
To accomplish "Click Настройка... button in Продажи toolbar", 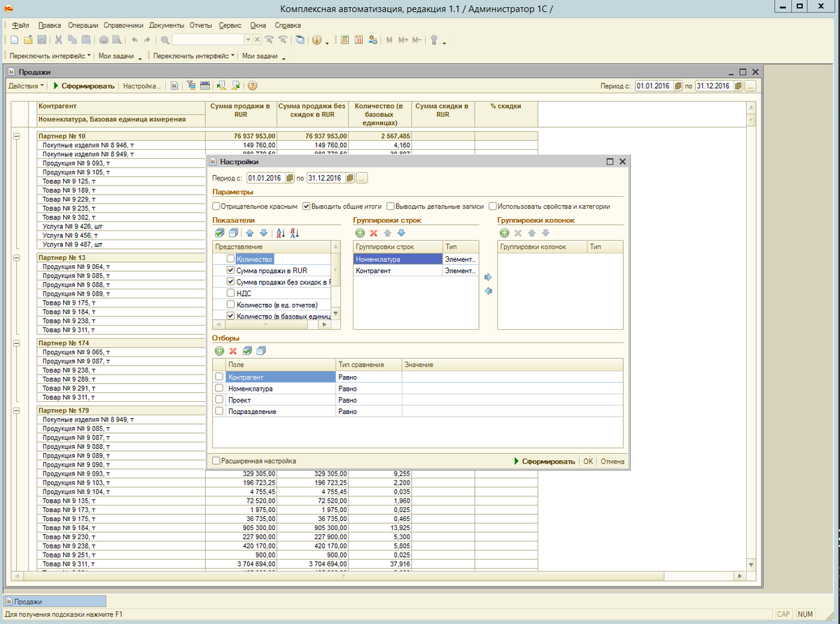I will pos(142,85).
